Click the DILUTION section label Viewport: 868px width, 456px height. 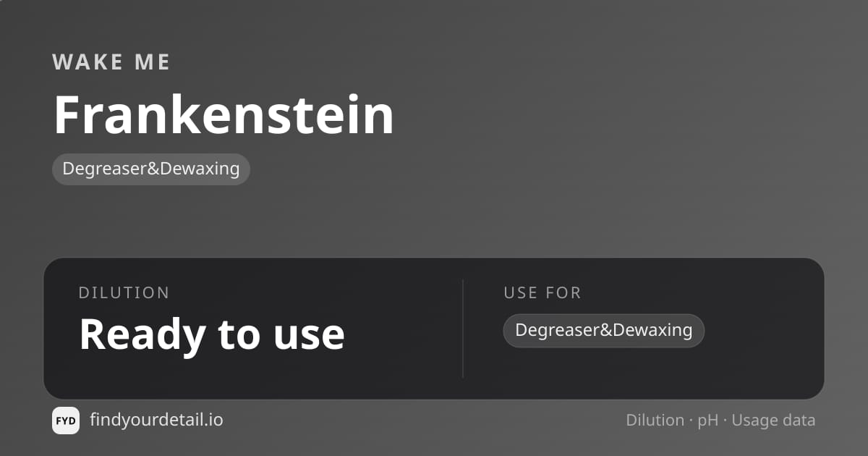tap(124, 293)
